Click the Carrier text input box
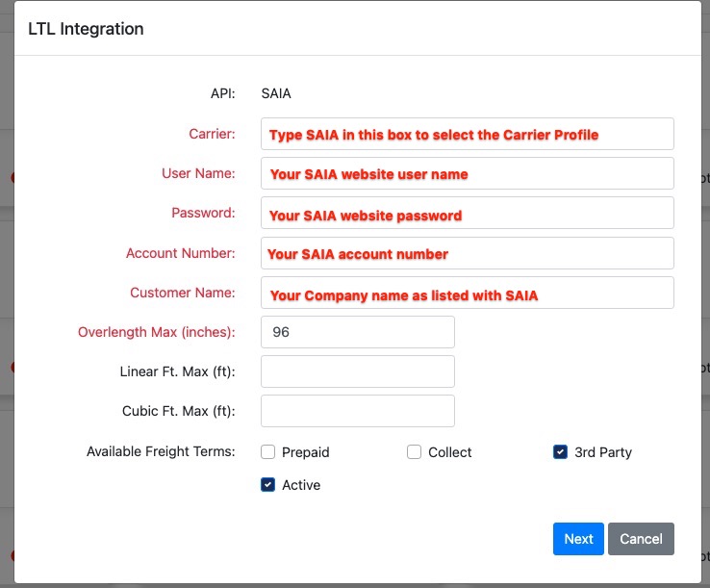710x588 pixels. pyautogui.click(x=467, y=134)
